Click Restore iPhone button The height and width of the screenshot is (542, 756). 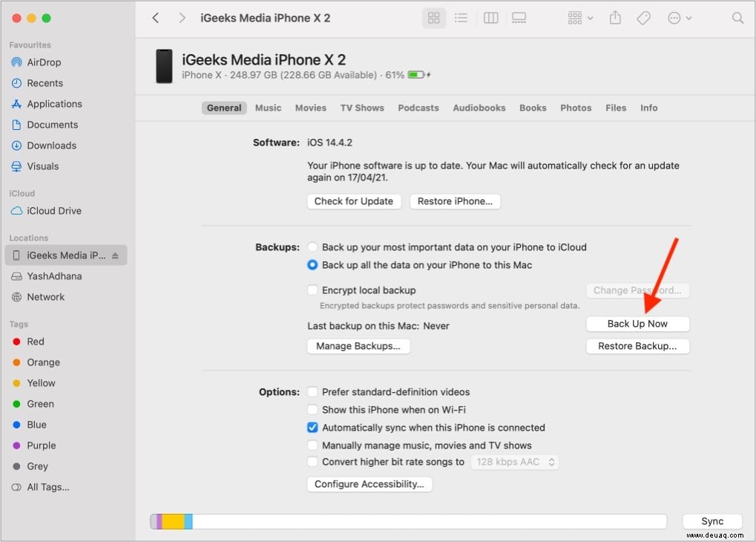pos(455,201)
